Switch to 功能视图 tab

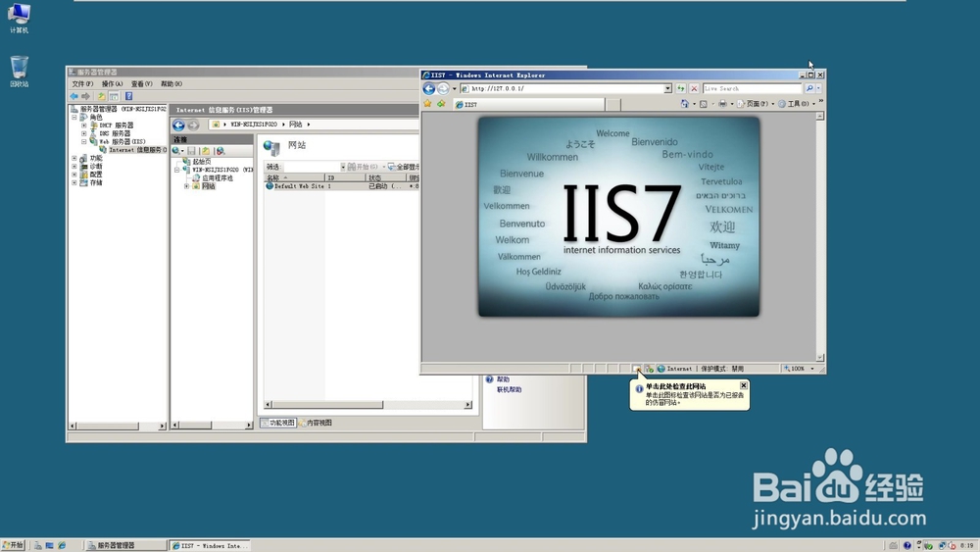point(277,423)
